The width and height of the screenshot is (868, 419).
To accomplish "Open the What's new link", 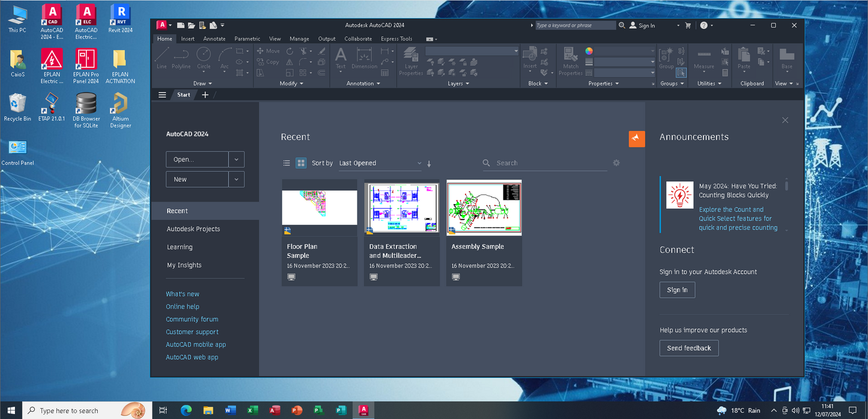I will (183, 294).
